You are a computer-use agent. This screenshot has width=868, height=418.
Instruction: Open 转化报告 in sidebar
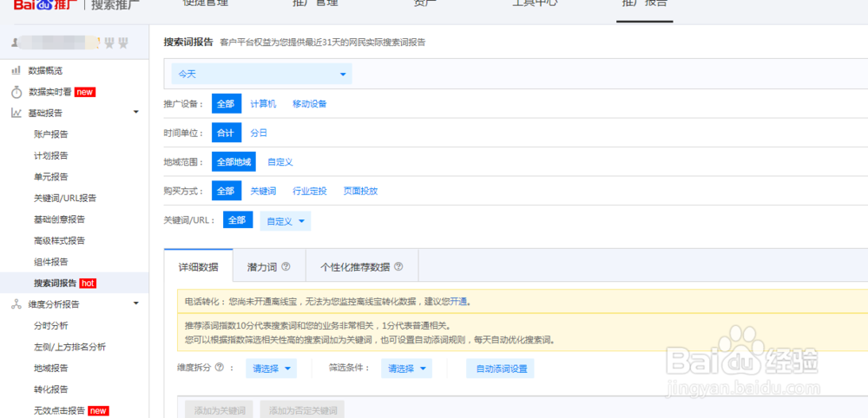tap(51, 389)
